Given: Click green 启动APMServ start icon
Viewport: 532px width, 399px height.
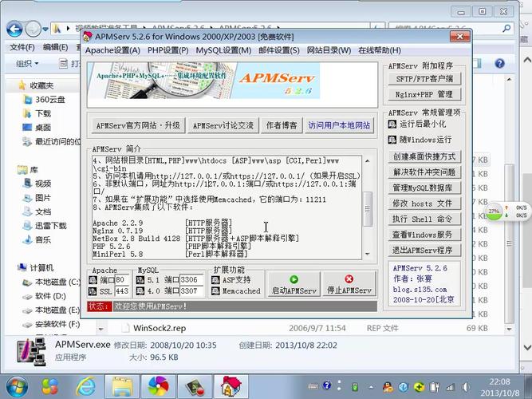Looking at the screenshot, I should 294,279.
